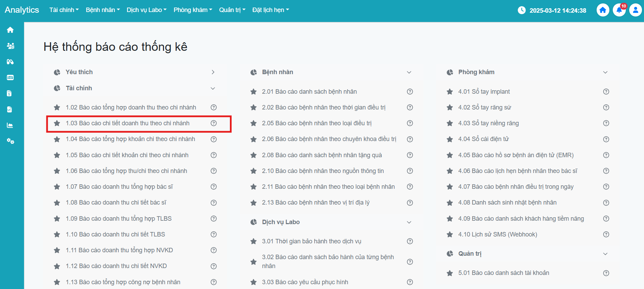The height and width of the screenshot is (289, 644).
Task: Click help icon for 1.03 report
Action: point(213,123)
